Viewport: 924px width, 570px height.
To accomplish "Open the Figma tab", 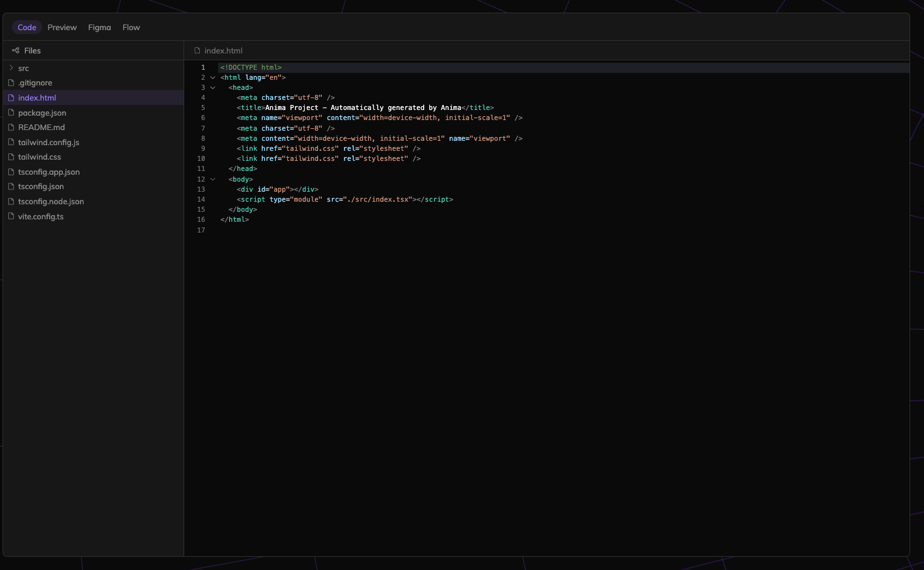I will tap(99, 27).
